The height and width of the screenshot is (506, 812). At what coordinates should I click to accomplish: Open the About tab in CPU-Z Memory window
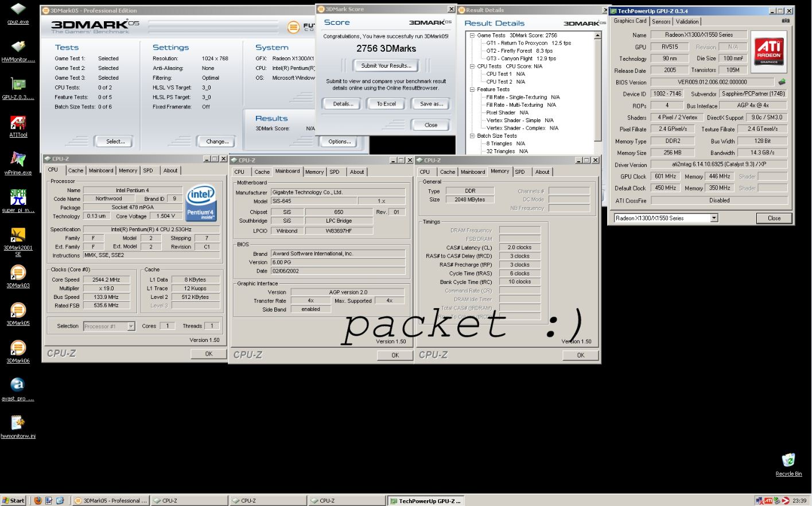pos(542,172)
